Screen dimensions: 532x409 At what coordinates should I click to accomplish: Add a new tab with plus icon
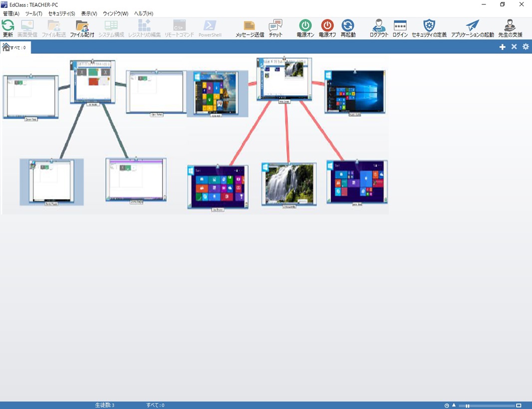tap(502, 47)
